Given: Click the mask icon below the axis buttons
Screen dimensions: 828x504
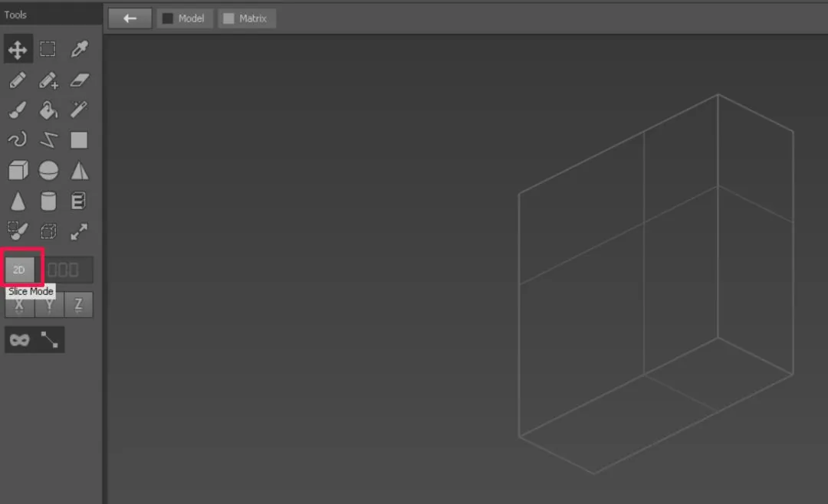Looking at the screenshot, I should (x=19, y=339).
